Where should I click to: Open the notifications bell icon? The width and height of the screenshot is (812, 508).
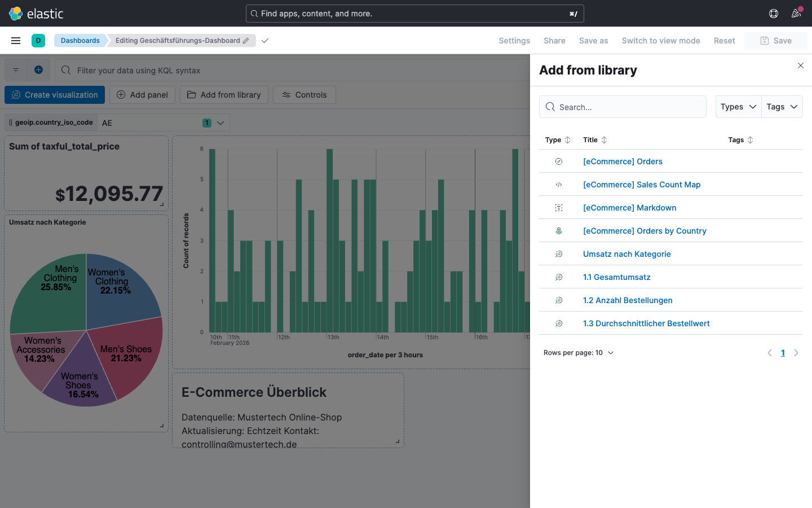[796, 13]
